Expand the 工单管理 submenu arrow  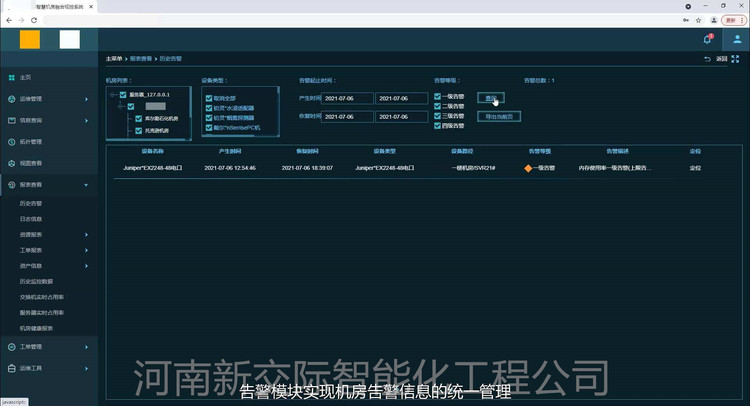pyautogui.click(x=86, y=347)
